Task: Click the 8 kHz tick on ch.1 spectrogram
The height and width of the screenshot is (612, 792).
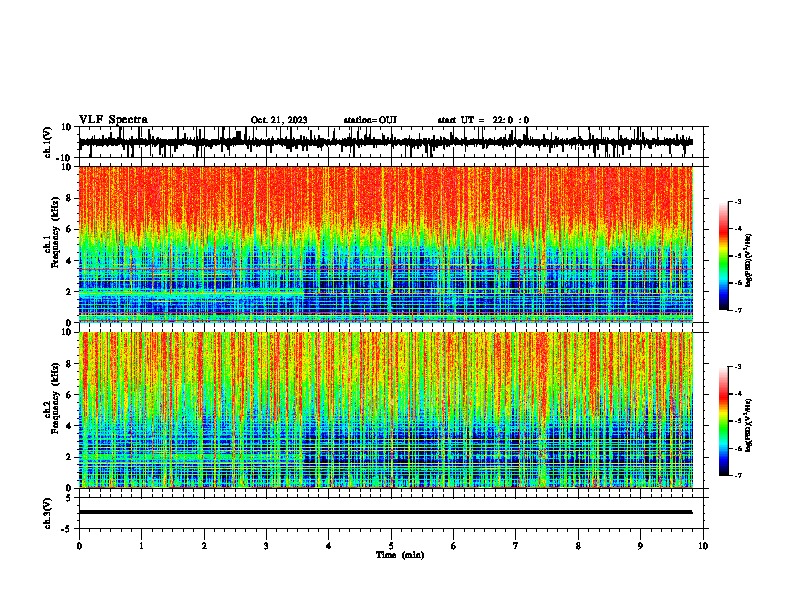Action: coord(69,198)
